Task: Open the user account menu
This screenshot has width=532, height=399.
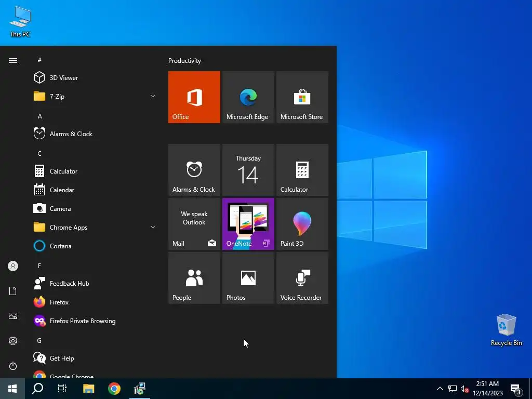Action: pos(13,266)
